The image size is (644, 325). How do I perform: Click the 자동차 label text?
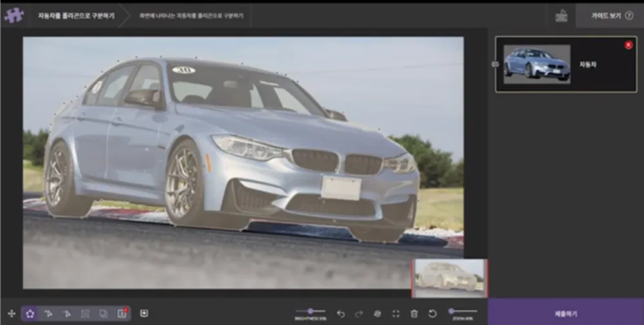click(588, 64)
